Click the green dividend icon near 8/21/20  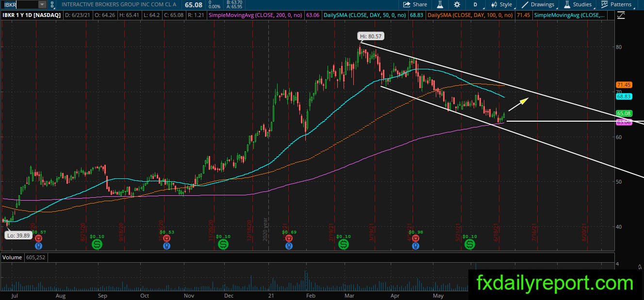[97, 245]
